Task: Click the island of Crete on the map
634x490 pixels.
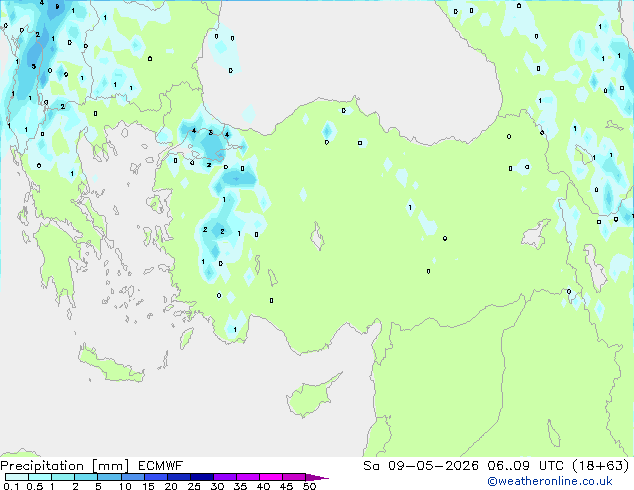Action: (111, 365)
